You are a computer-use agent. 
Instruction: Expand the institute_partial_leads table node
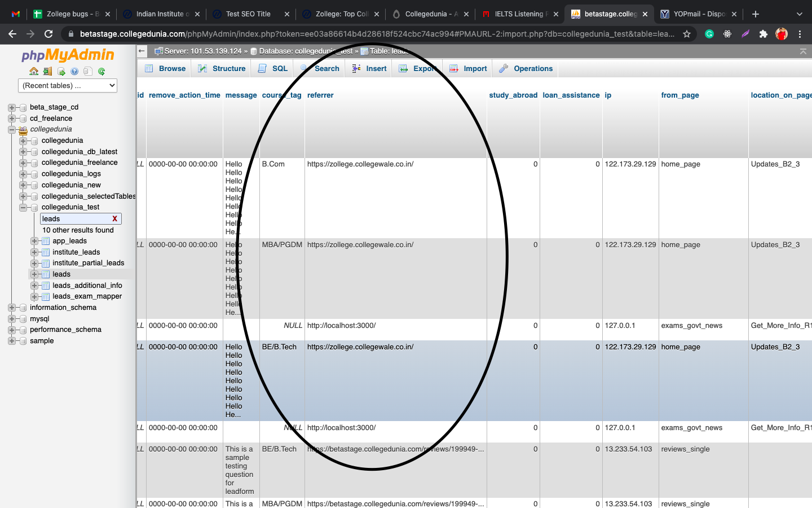[x=34, y=263]
